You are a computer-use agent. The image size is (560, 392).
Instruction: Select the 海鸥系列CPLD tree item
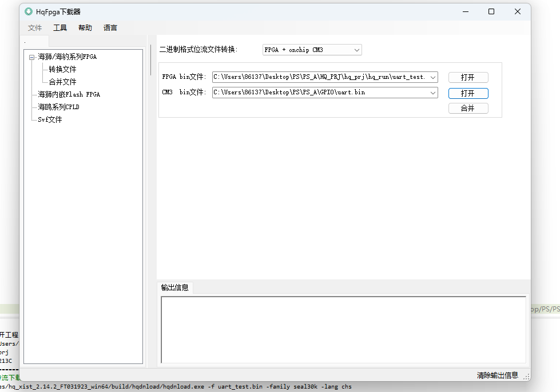57,107
